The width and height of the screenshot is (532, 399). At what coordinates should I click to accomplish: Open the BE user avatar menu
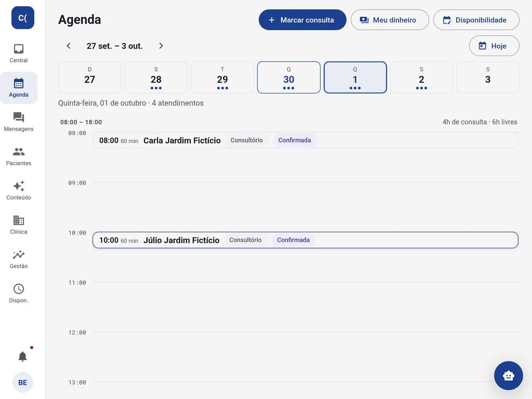23,382
